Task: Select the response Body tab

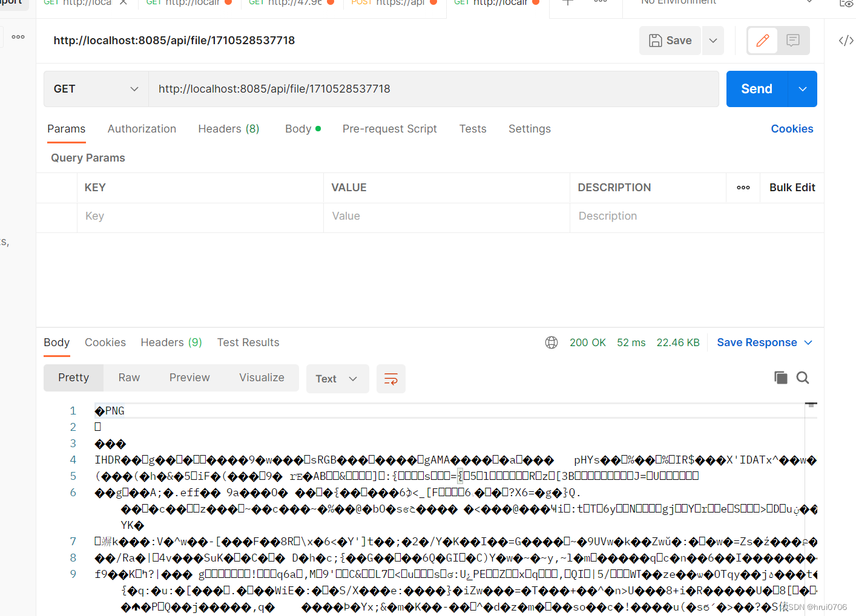Action: 57,342
